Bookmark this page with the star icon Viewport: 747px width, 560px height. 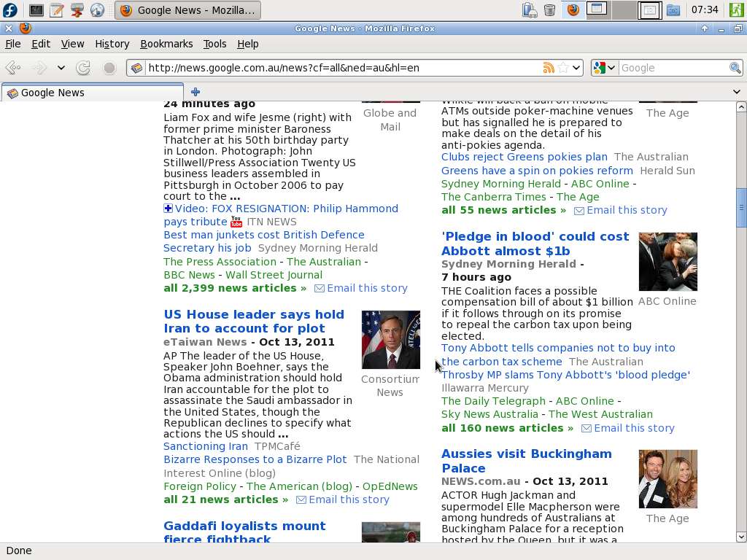pyautogui.click(x=563, y=68)
